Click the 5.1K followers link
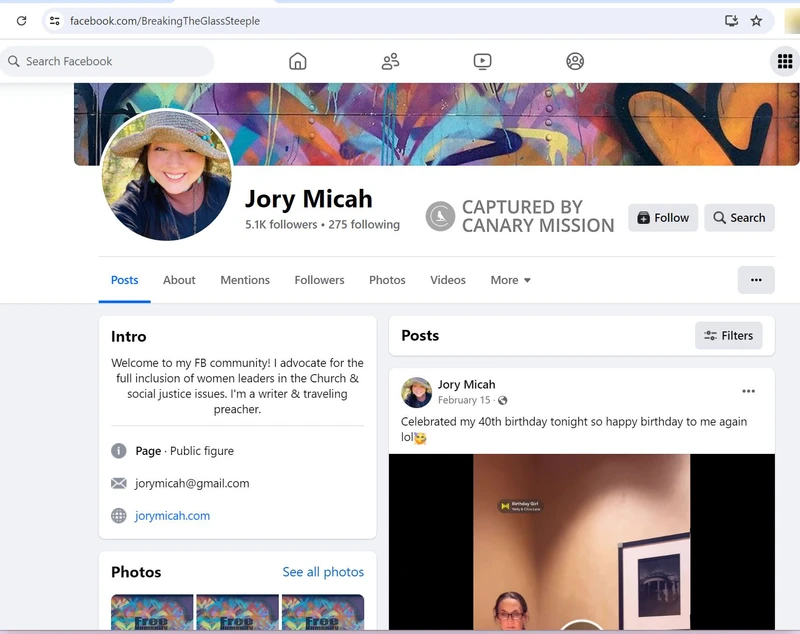The width and height of the screenshot is (800, 634). tap(281, 224)
